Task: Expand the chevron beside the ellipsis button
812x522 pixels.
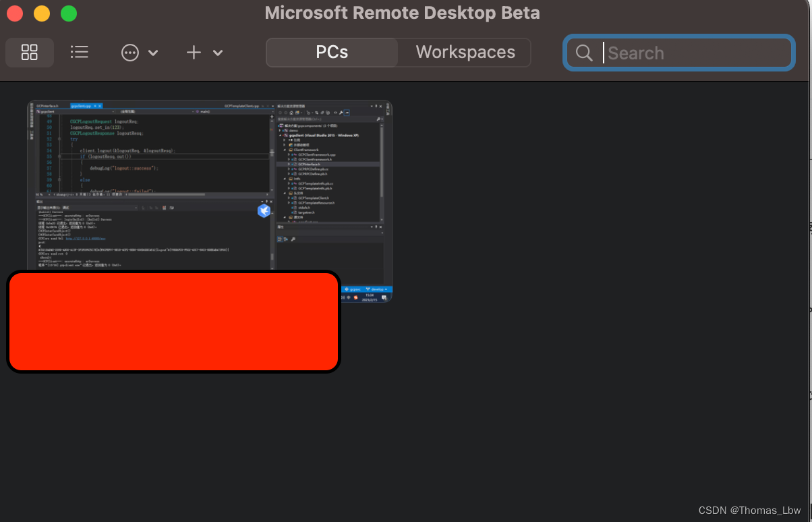Action: click(153, 53)
